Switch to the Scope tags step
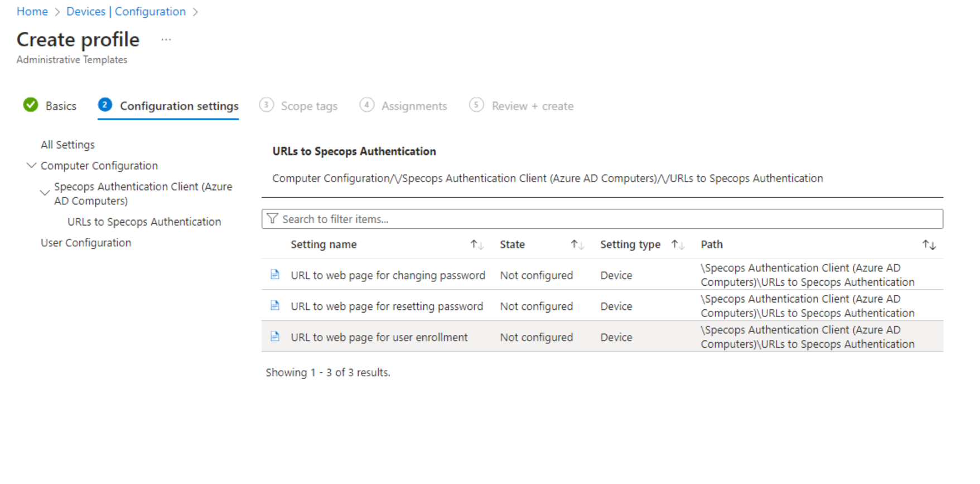980x484 pixels. coord(309,106)
